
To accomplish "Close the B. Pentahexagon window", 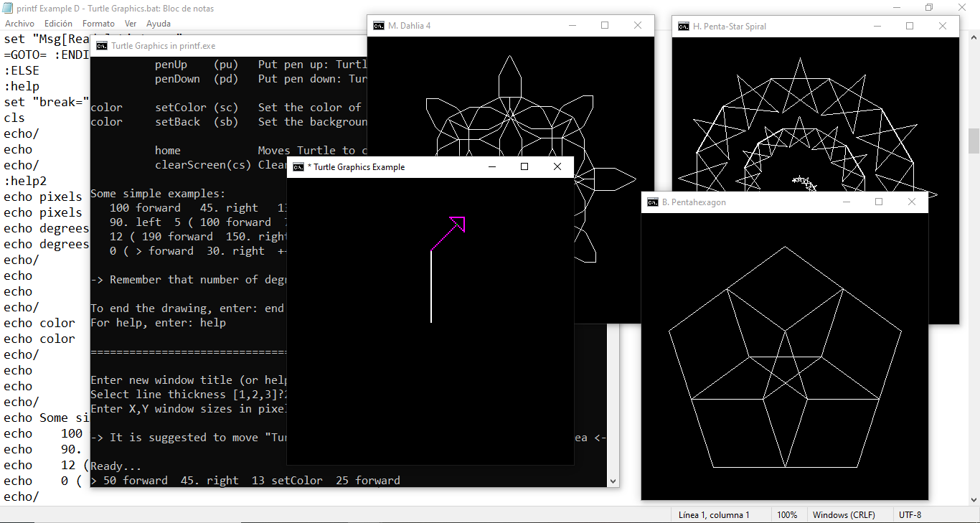I will coord(912,202).
